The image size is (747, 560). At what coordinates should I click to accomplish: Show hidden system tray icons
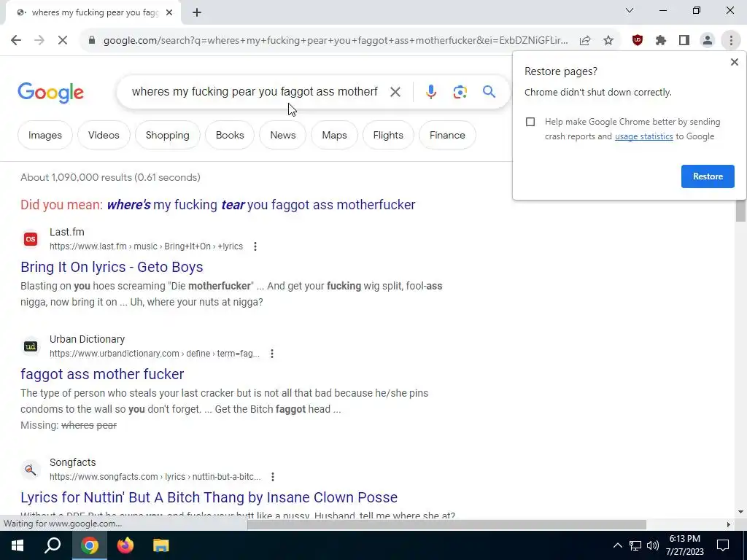617,545
